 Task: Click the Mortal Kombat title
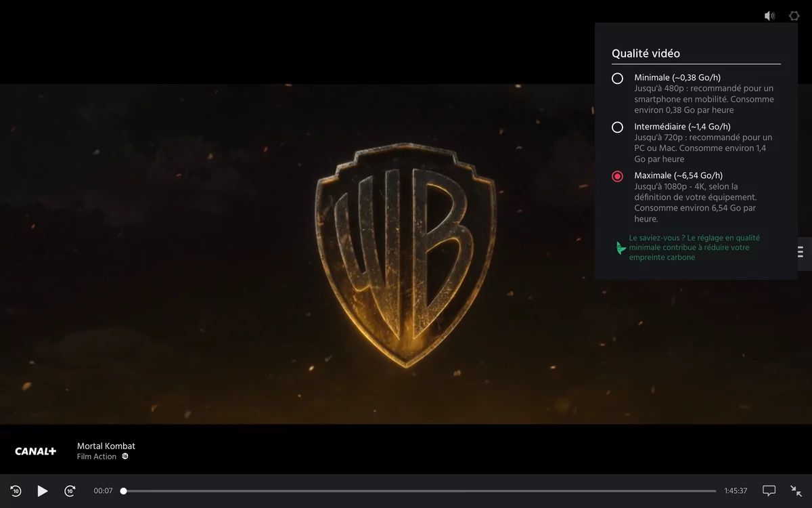(106, 446)
